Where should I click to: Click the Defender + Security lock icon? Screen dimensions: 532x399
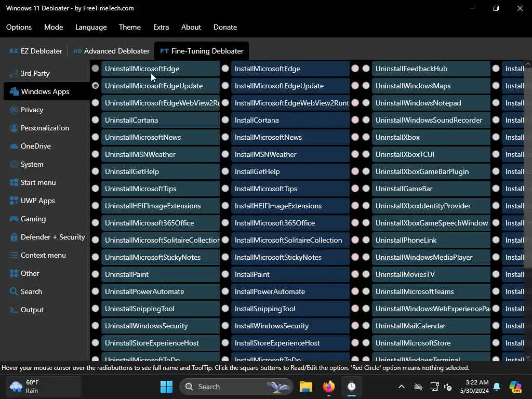14,237
